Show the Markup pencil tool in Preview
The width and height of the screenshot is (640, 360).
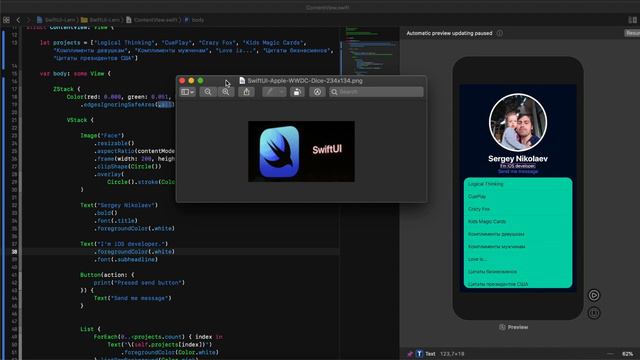(x=269, y=92)
